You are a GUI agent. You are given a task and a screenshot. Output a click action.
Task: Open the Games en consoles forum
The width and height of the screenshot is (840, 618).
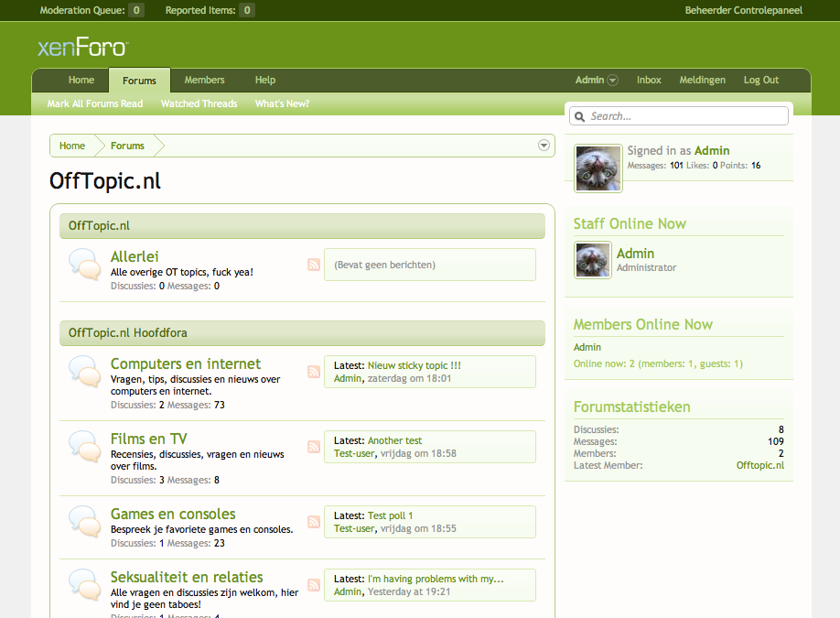click(x=173, y=514)
